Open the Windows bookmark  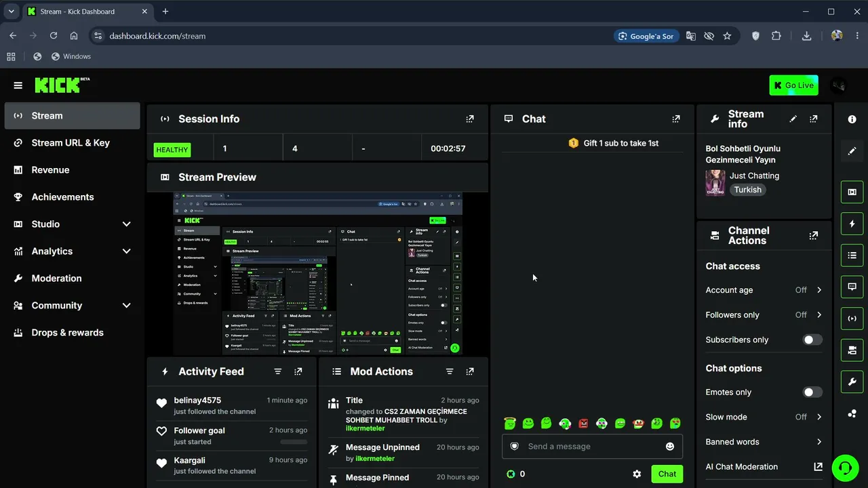71,56
